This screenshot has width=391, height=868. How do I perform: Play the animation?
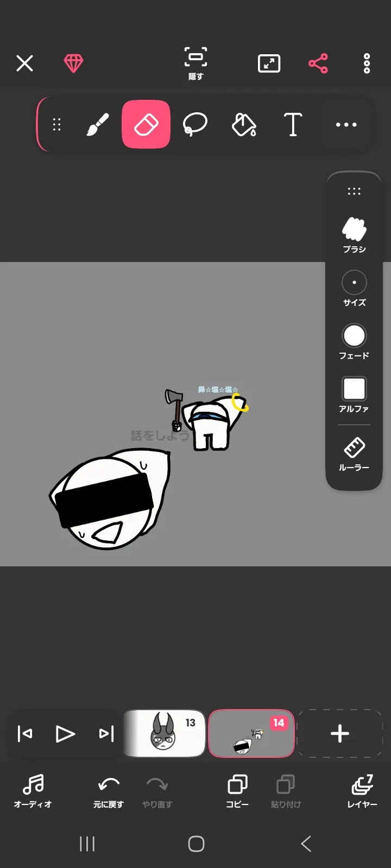click(65, 734)
